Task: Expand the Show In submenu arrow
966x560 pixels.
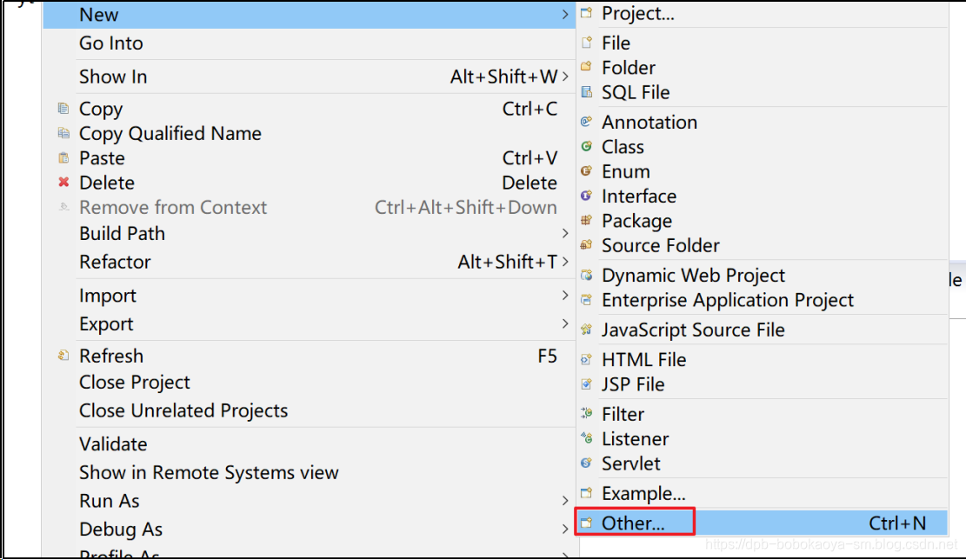Action: pos(565,77)
